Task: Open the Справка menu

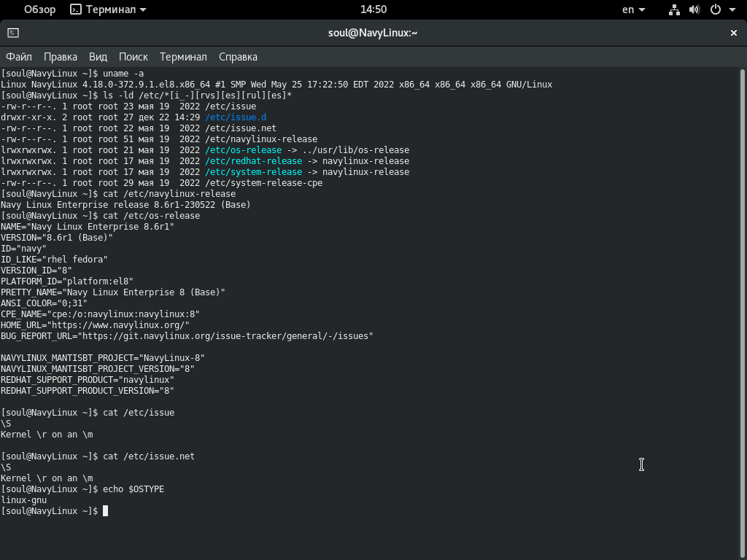Action: tap(239, 57)
